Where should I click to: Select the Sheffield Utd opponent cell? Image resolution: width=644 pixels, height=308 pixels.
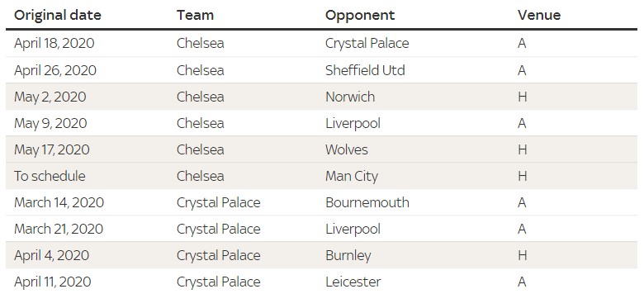coord(365,70)
